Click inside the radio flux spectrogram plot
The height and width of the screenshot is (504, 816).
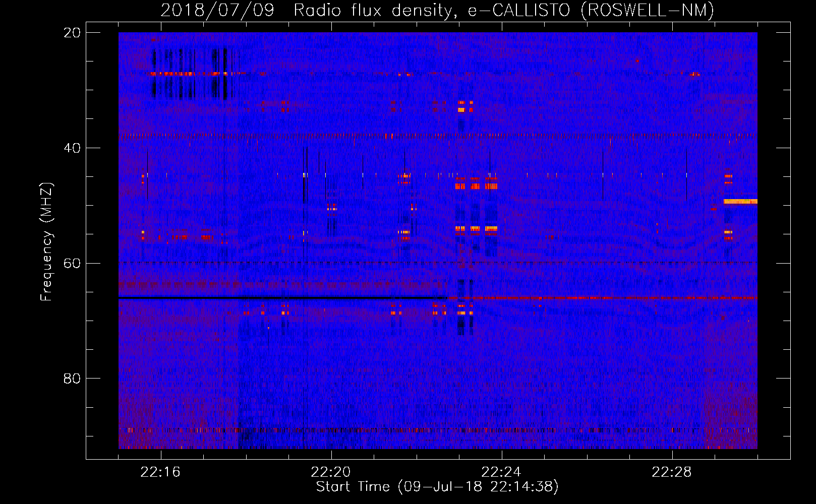coord(438,240)
